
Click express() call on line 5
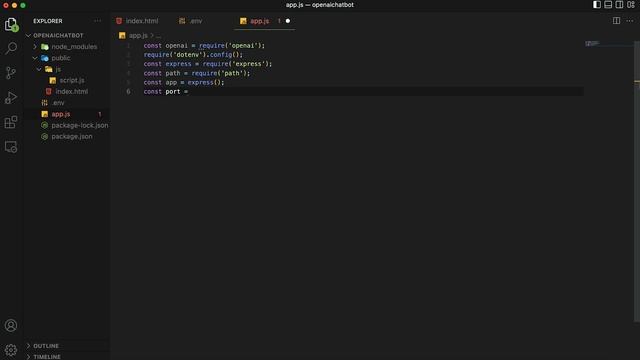point(204,82)
